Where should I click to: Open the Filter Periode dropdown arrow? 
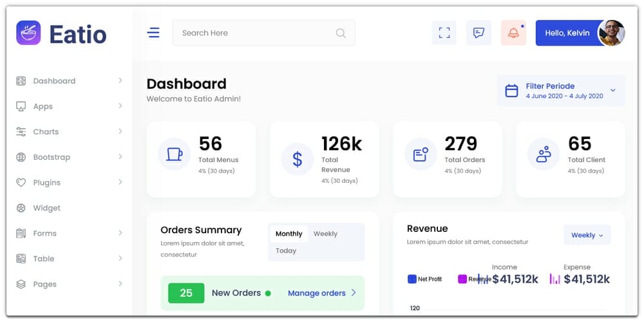(x=613, y=90)
